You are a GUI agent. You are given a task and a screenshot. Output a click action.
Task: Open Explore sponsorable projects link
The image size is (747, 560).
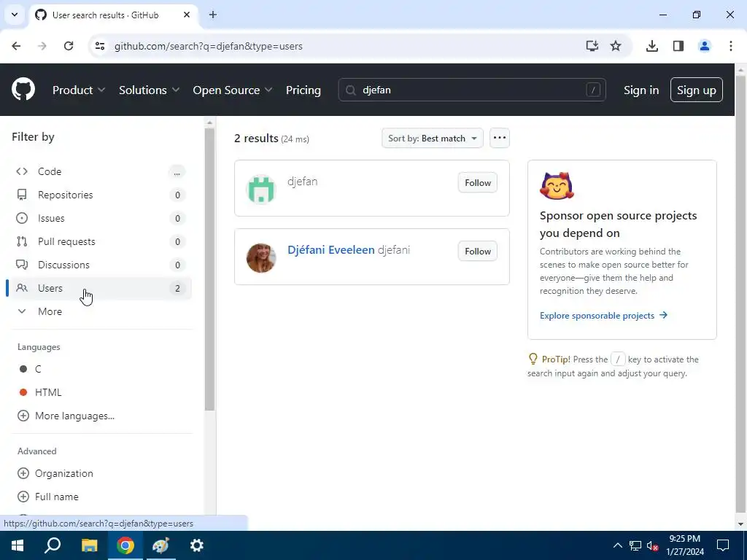603,315
